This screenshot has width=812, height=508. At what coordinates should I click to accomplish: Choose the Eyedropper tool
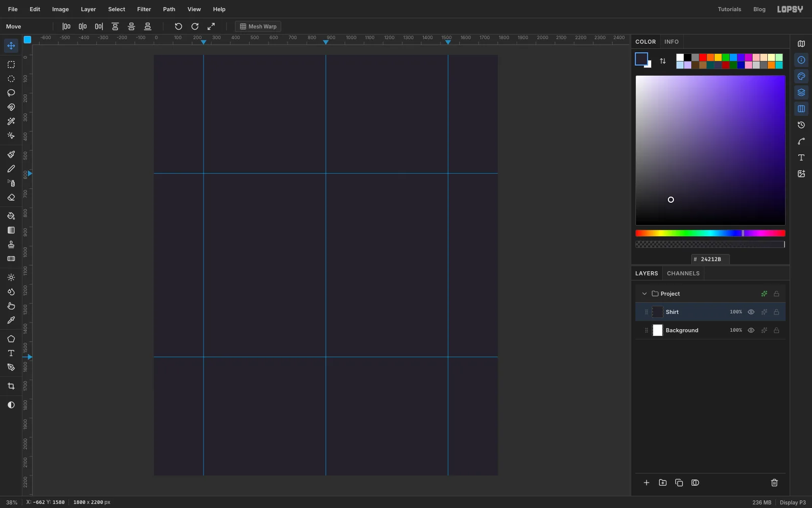click(11, 321)
